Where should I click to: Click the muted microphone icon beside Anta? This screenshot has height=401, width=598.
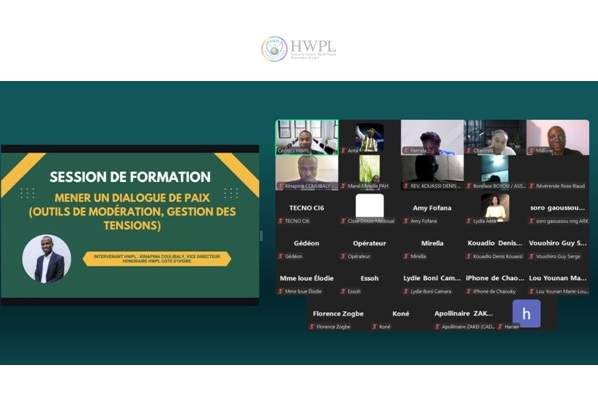click(x=344, y=151)
